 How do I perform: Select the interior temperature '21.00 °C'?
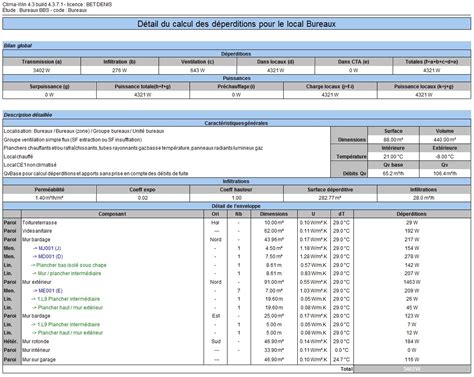tap(393, 156)
